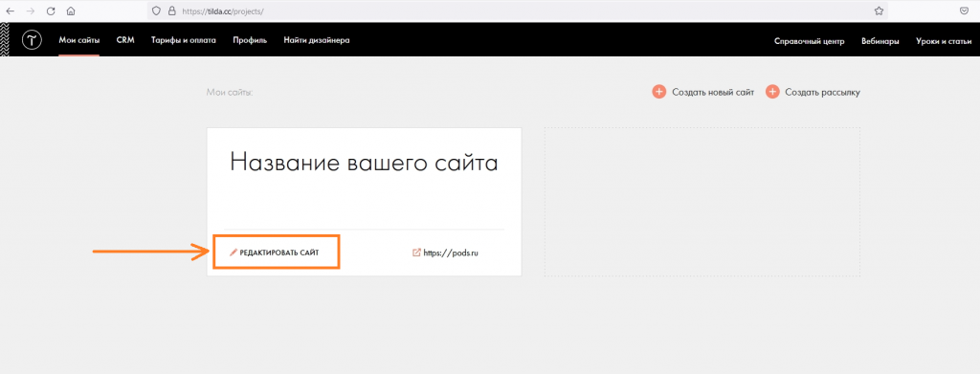Click the plus icon for Создать новый сайт

pos(659,93)
